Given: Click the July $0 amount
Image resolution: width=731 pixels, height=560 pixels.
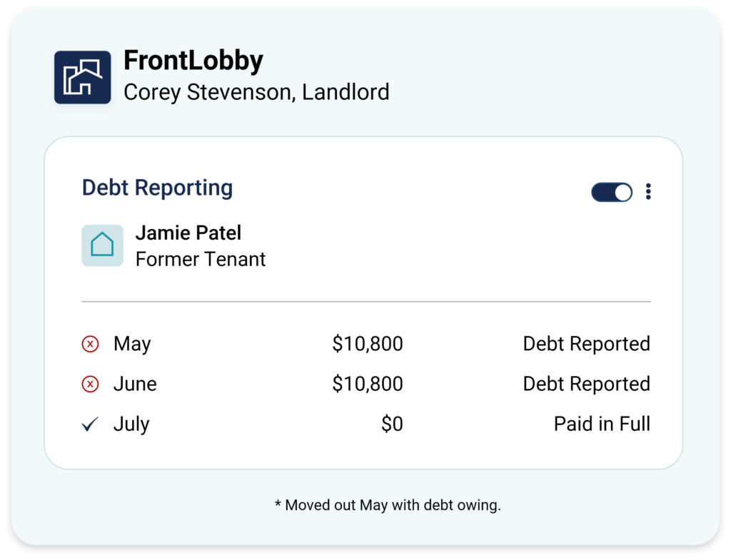Looking at the screenshot, I should click(392, 424).
